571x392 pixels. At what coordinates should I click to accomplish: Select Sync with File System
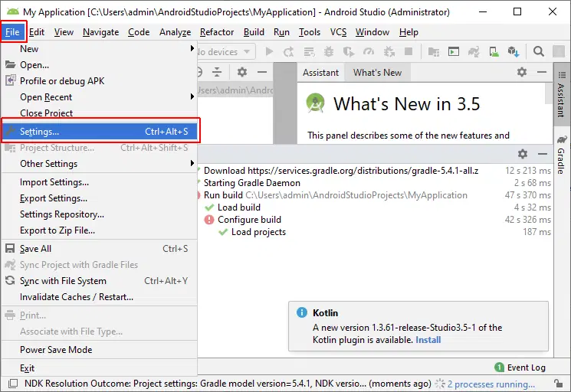point(100,281)
